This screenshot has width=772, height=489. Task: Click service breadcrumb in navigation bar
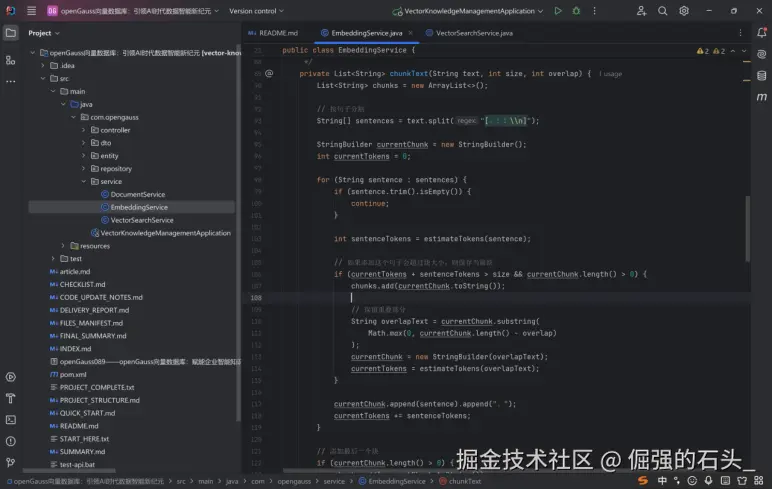[334, 481]
